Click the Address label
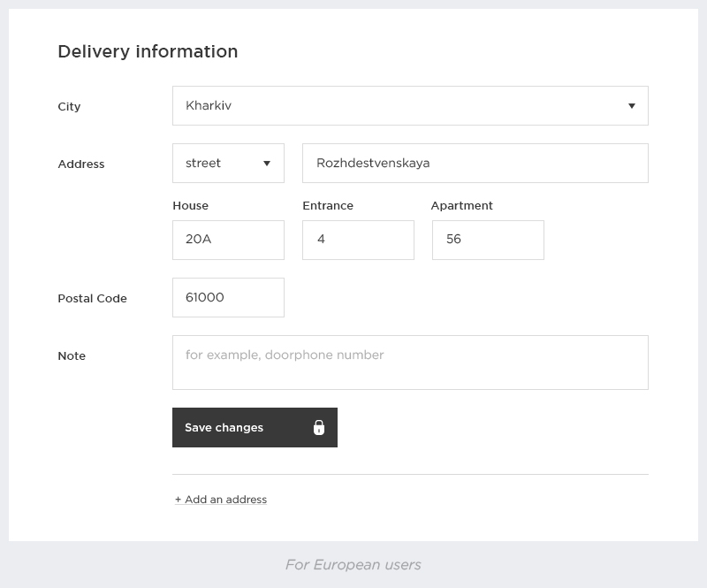The width and height of the screenshot is (707, 588). click(x=81, y=164)
